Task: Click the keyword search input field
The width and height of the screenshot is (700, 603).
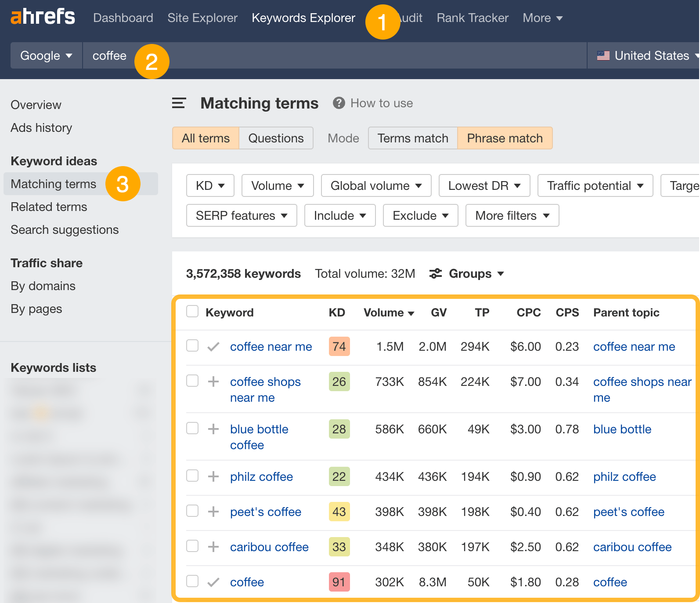Action: 335,55
